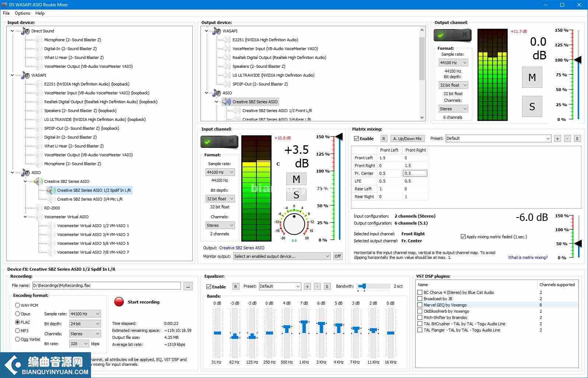The width and height of the screenshot is (588, 378).
Task: Click the red Start recording circle icon
Action: point(119,302)
